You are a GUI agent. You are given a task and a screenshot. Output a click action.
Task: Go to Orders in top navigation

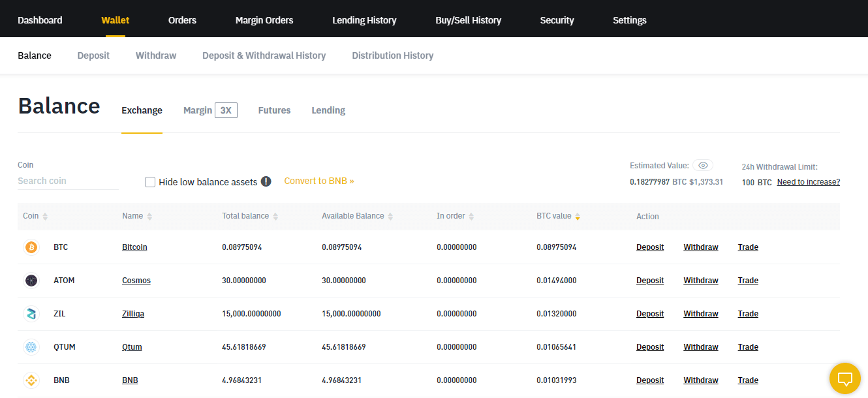point(182,20)
